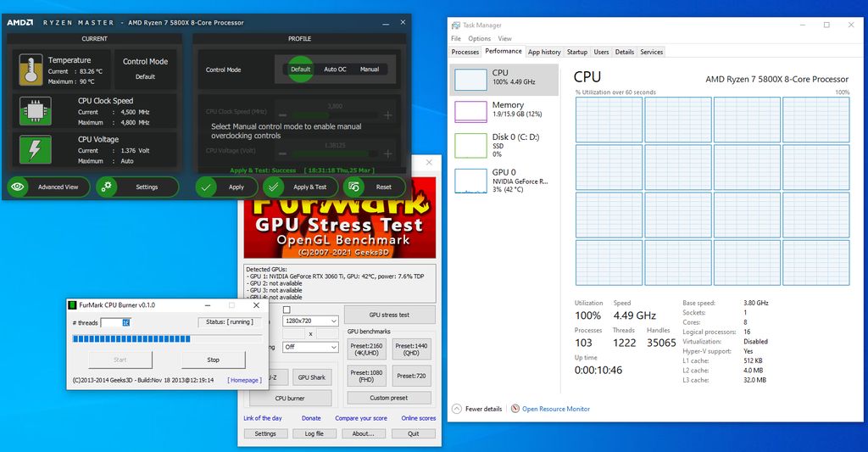Viewport: 868px width, 452px height.
Task: Select the GPU 0 mini graph thumbnail
Action: coord(470,181)
